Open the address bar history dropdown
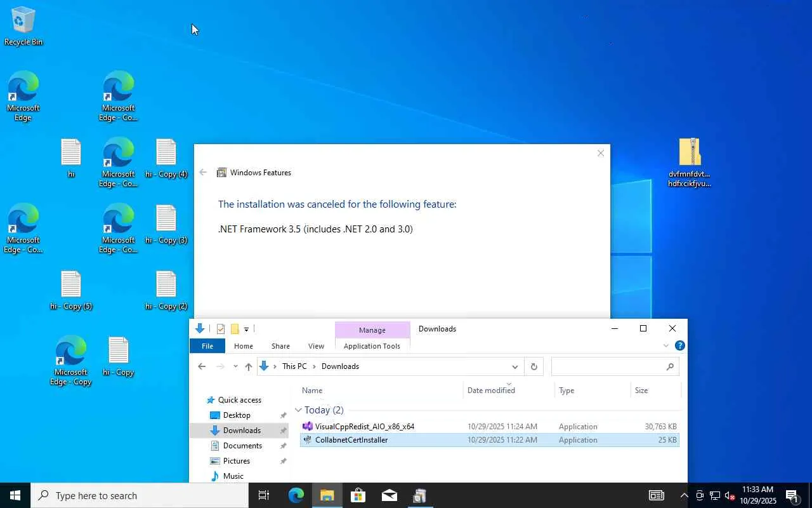812x508 pixels. pyautogui.click(x=514, y=366)
